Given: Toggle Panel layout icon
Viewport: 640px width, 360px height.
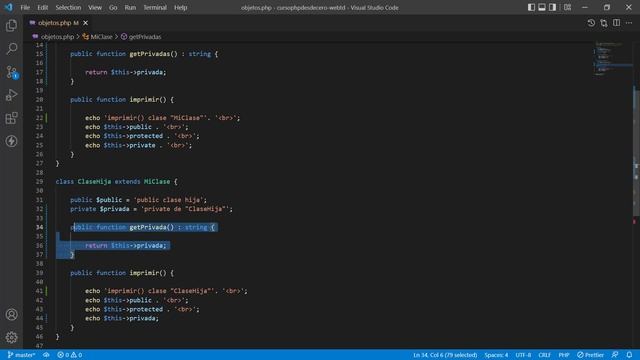Looking at the screenshot, I should (x=542, y=7).
